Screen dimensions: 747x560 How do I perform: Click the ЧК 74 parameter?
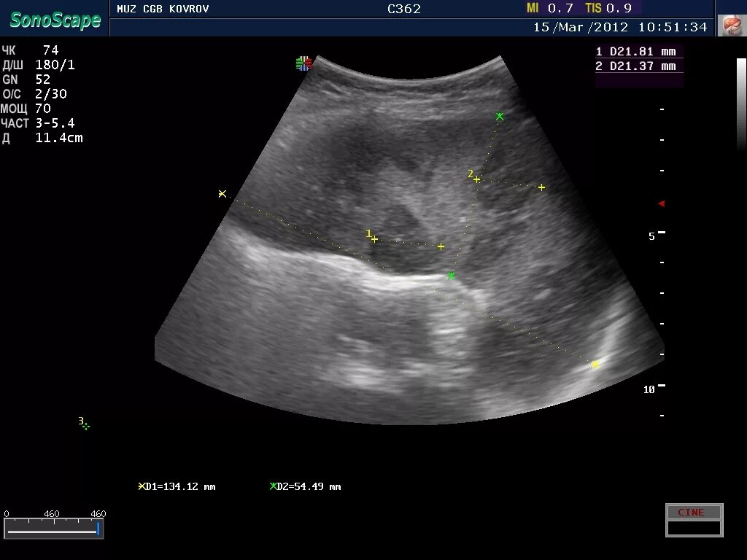(30, 50)
